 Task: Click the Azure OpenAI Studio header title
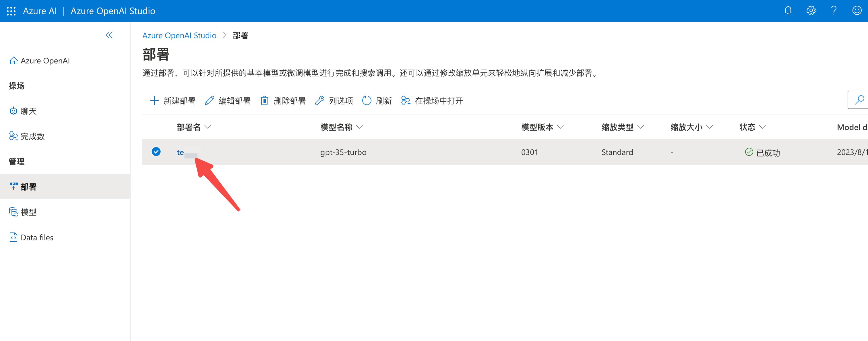113,11
